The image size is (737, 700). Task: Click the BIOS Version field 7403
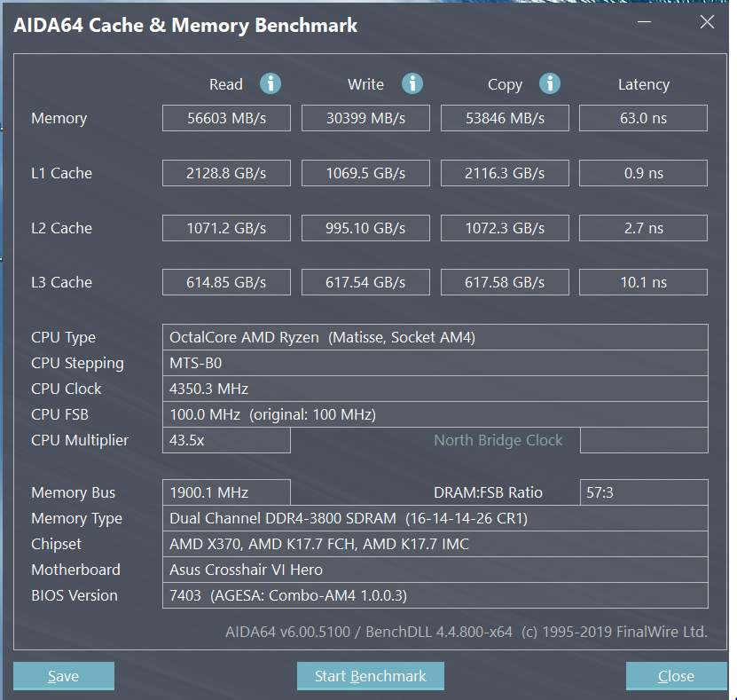[x=435, y=595]
